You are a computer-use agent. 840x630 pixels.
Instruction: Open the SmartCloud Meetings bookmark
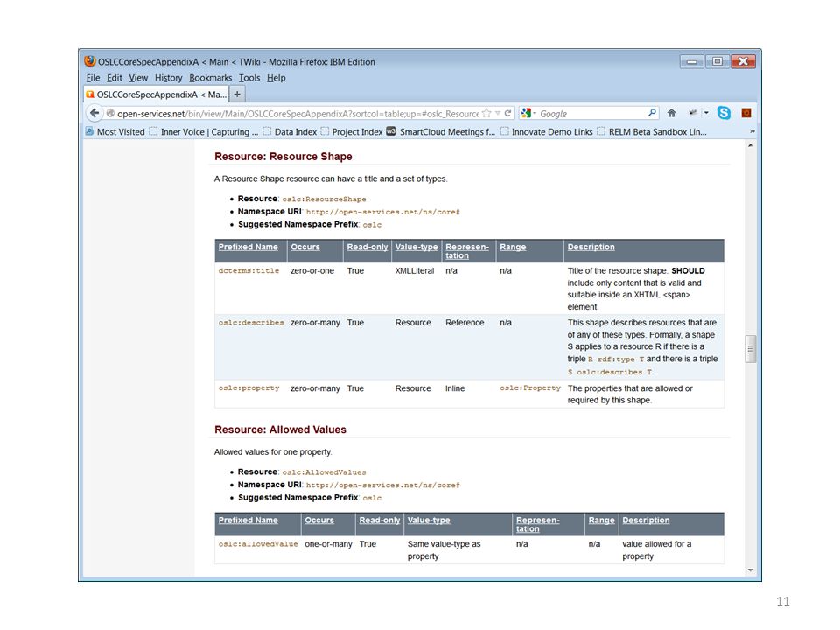click(441, 132)
